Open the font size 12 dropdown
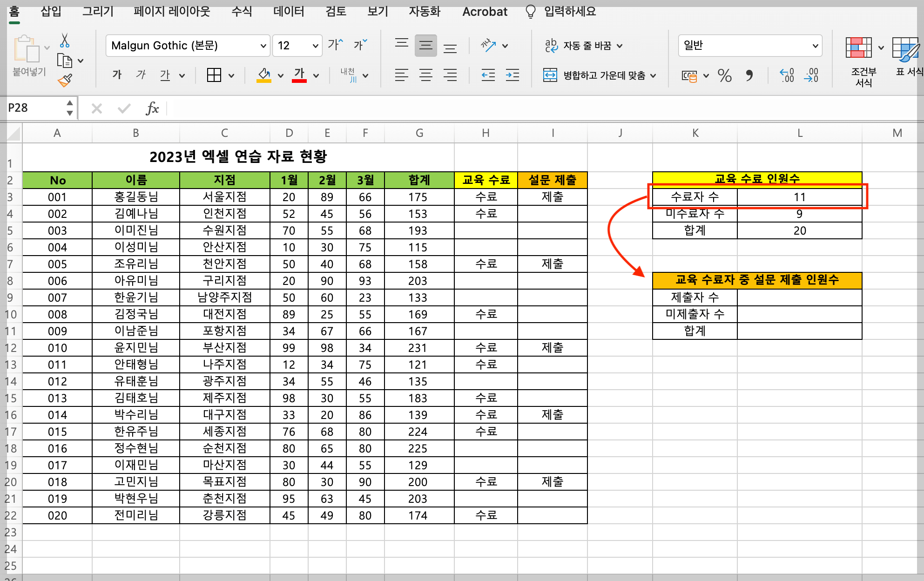Image resolution: width=924 pixels, height=581 pixels. click(x=297, y=45)
